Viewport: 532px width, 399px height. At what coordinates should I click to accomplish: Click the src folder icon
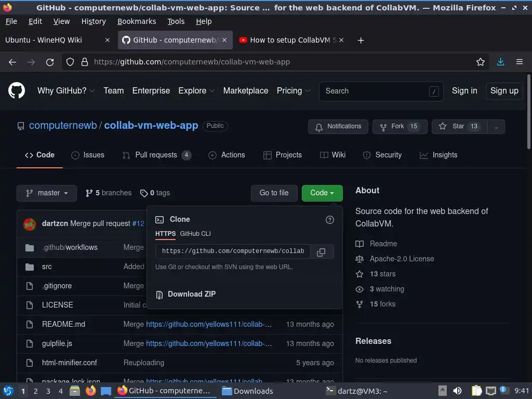[30, 267]
